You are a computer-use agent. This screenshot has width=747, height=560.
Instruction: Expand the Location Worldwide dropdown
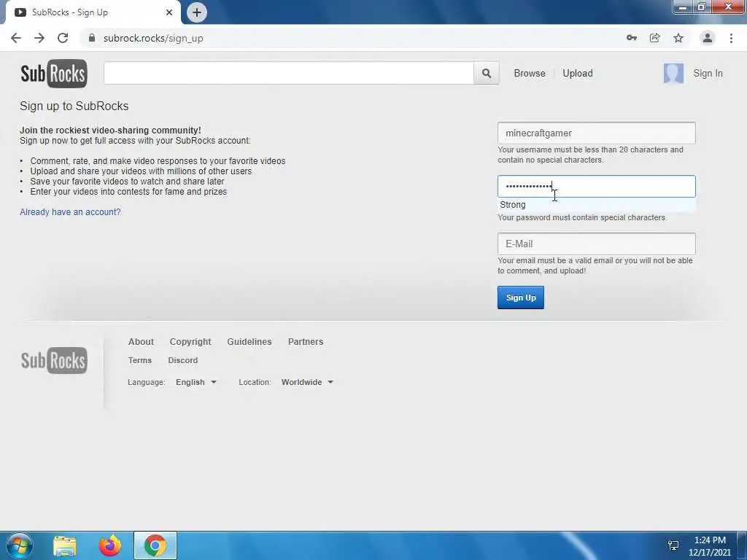tap(307, 382)
